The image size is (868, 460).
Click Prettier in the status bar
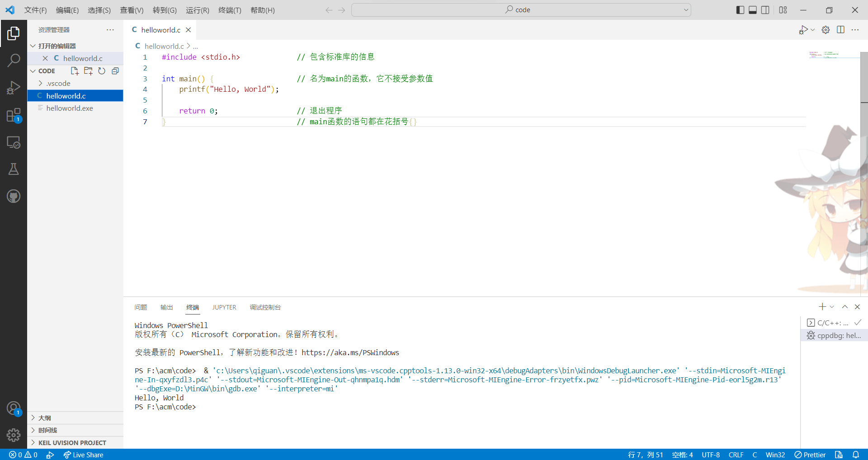[810, 455]
